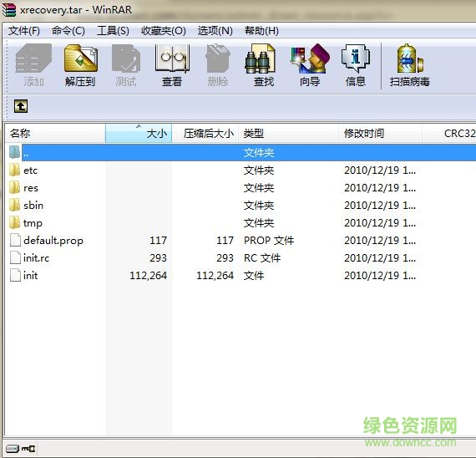Screen dimensions: 476x458
Task: Click init size value 112,264
Action: click(148, 276)
